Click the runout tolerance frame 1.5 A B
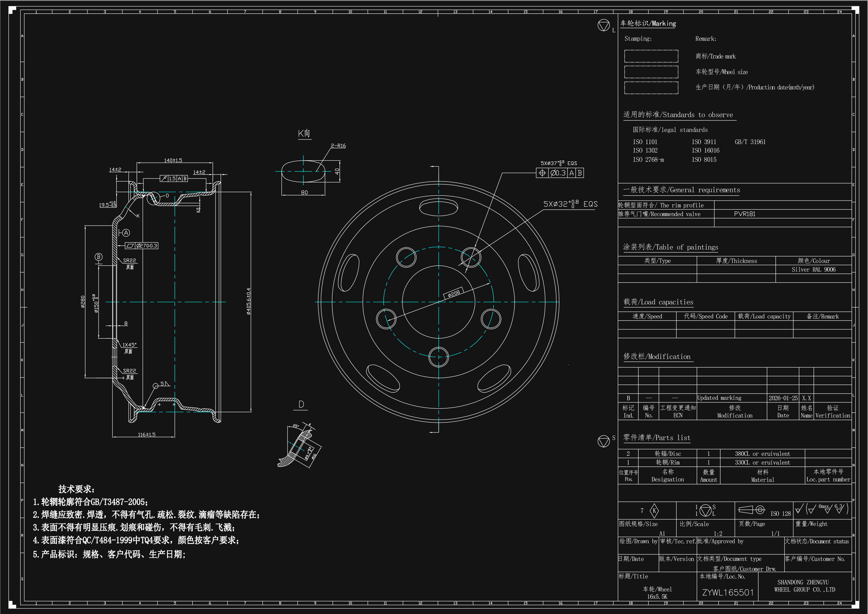This screenshot has height=614, width=868. [174, 178]
